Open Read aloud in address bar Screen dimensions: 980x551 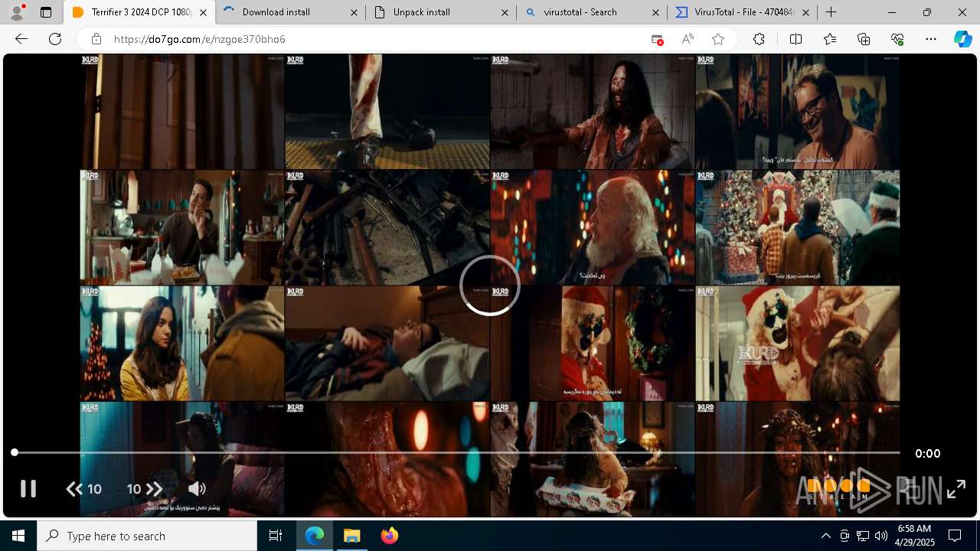688,39
